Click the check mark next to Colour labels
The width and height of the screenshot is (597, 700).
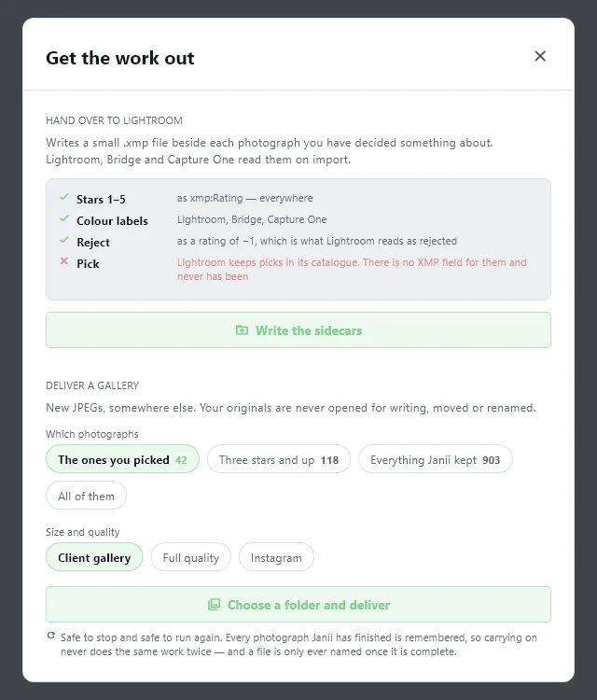coord(64,218)
